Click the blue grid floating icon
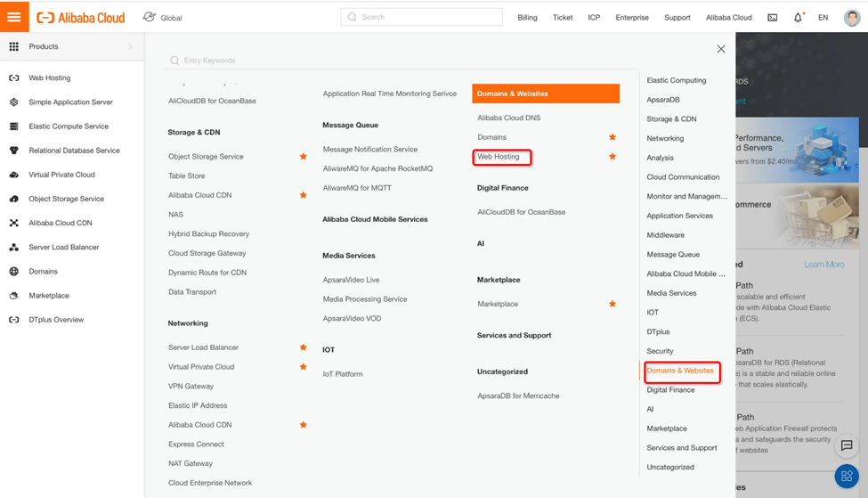This screenshot has width=868, height=498. (x=847, y=477)
